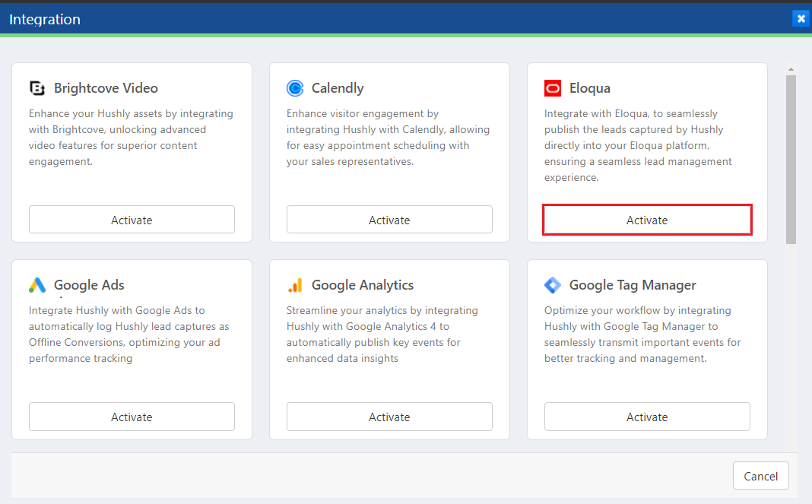Click the Google Ads description text
The image size is (812, 504).
[129, 334]
